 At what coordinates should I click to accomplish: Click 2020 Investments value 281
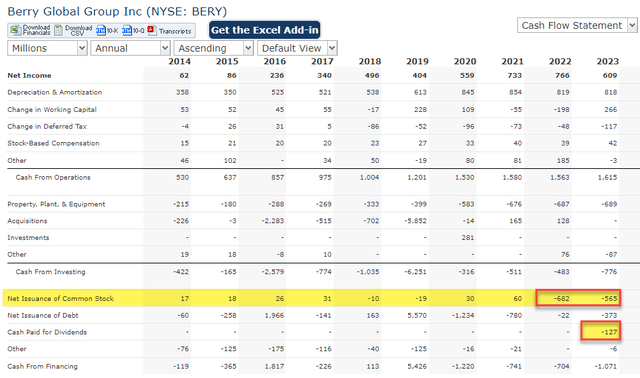click(x=468, y=238)
